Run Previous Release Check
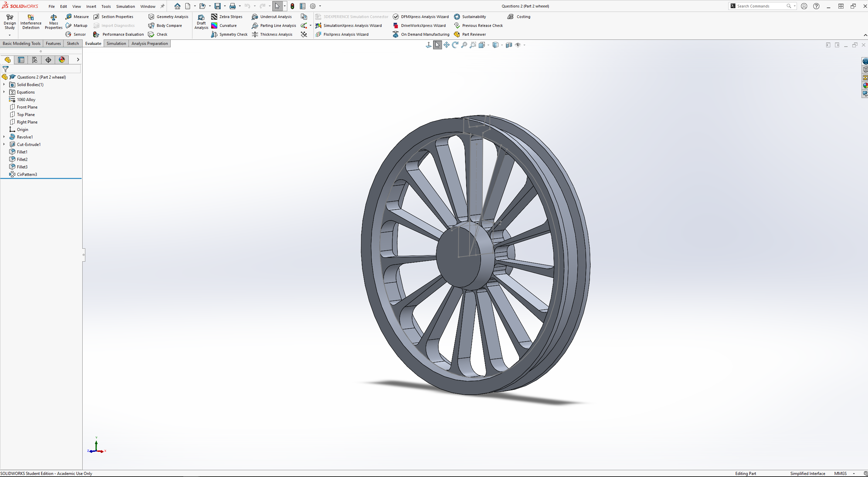This screenshot has width=868, height=477. 478,26
